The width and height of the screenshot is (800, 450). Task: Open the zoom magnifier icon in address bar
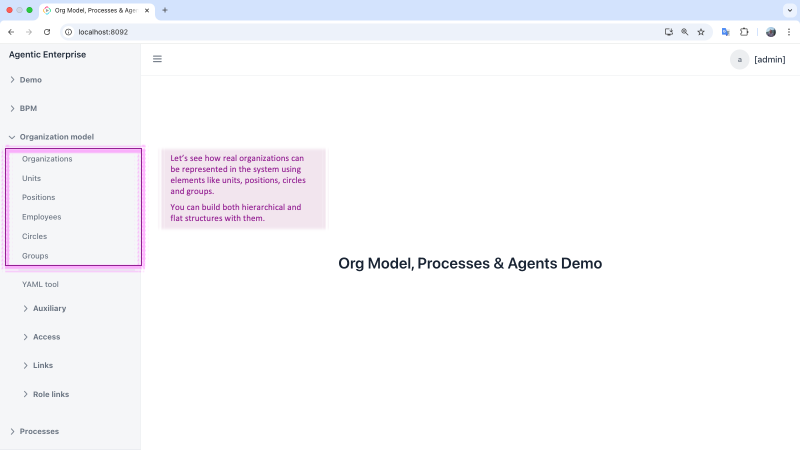pyautogui.click(x=685, y=32)
